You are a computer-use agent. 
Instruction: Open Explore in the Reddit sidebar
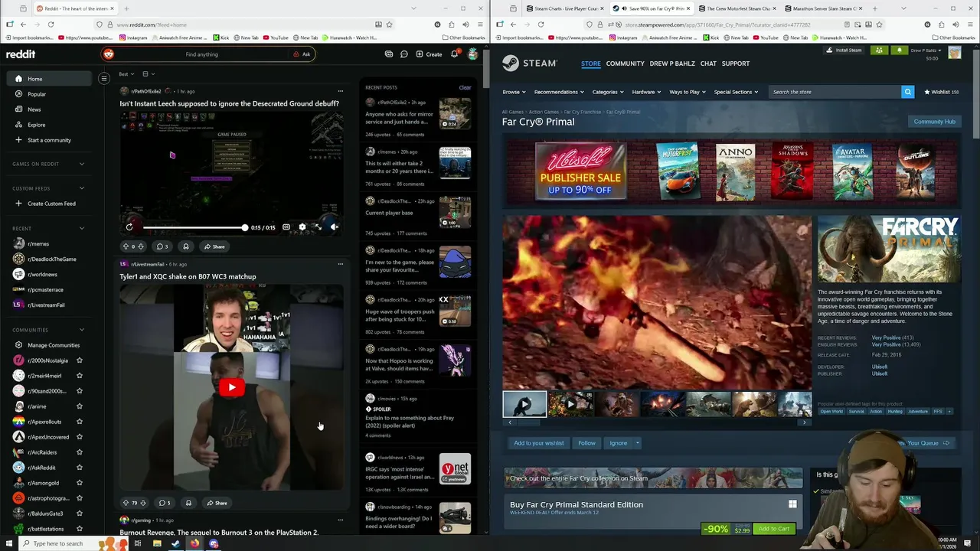coord(36,125)
